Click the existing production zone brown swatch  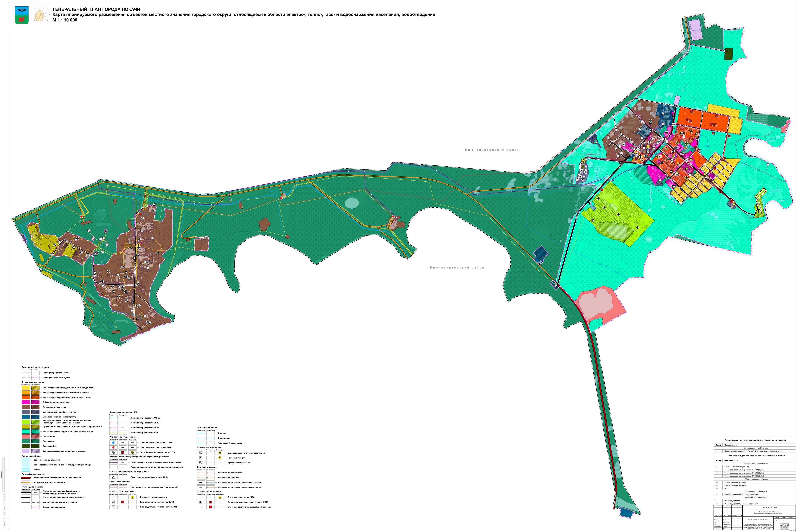tap(25, 407)
